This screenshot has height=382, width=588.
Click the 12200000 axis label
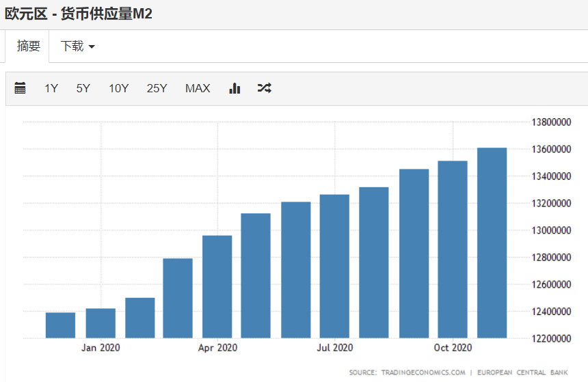pyautogui.click(x=551, y=338)
